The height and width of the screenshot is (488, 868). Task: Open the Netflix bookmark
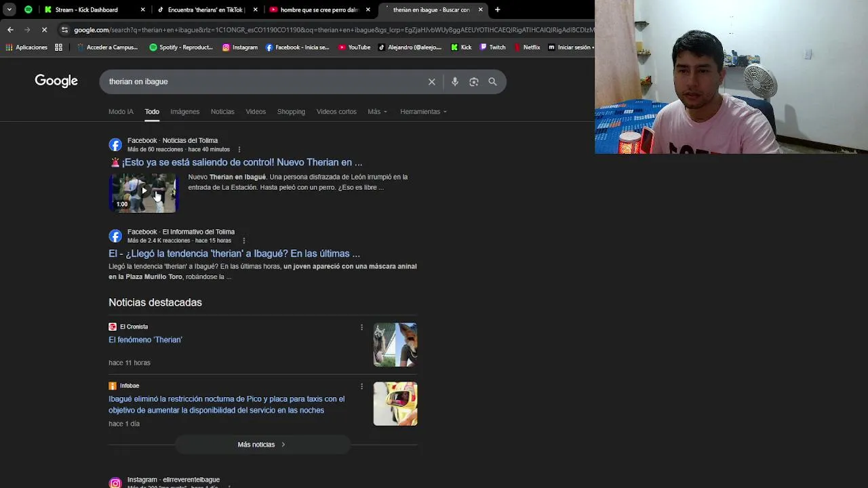point(527,47)
